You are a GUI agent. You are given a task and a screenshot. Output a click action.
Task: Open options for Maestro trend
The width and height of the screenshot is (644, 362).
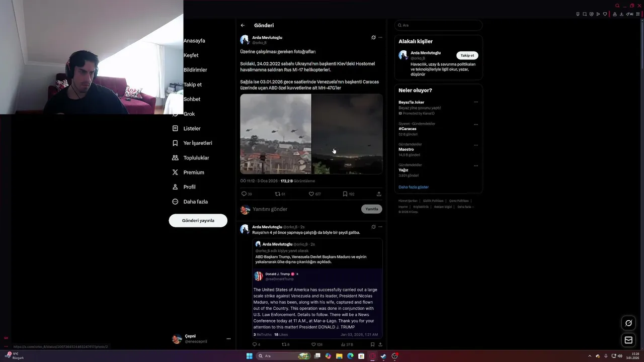pyautogui.click(x=476, y=145)
